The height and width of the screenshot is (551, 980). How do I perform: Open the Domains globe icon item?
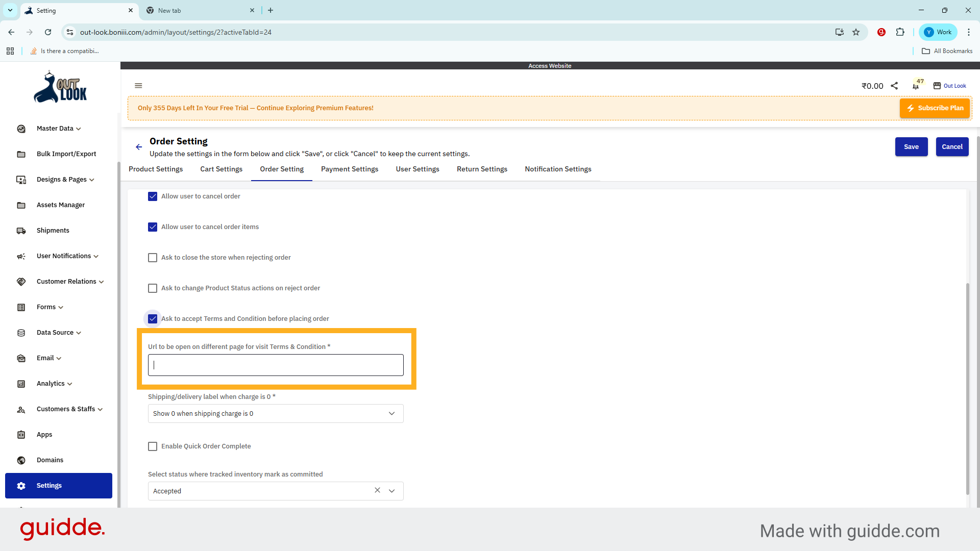click(21, 460)
